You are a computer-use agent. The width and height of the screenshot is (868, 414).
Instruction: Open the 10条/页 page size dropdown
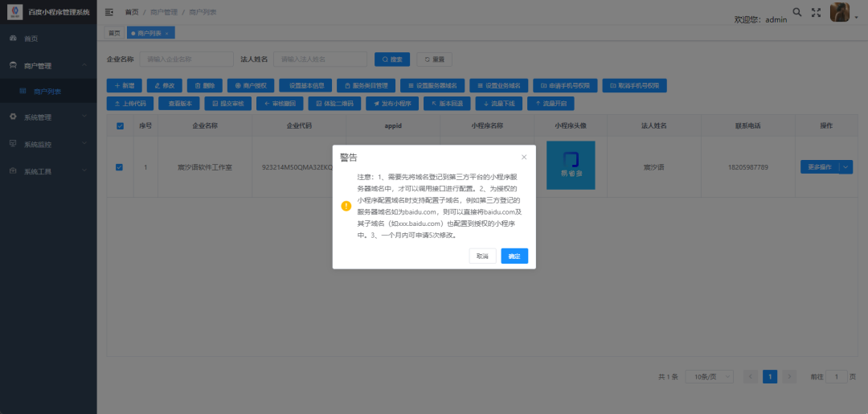(x=709, y=377)
